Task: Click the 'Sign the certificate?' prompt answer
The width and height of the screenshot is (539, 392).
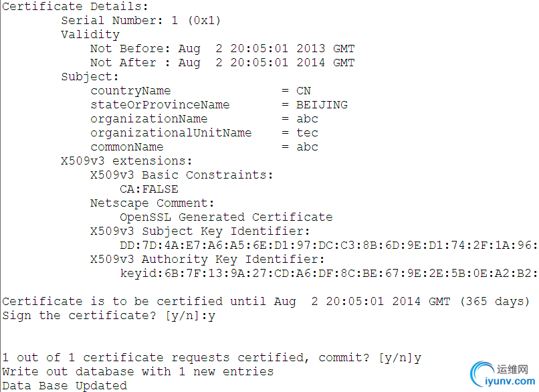Action: point(212,316)
